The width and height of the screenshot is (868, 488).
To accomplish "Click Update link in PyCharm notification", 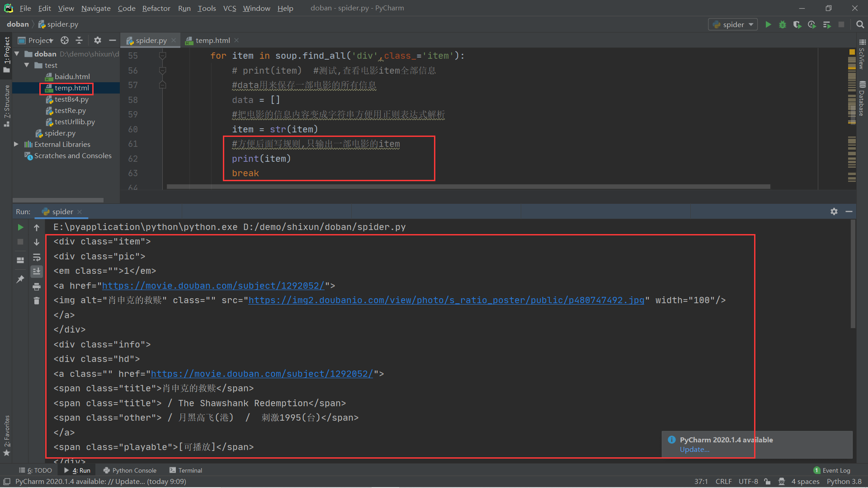I will click(x=694, y=449).
